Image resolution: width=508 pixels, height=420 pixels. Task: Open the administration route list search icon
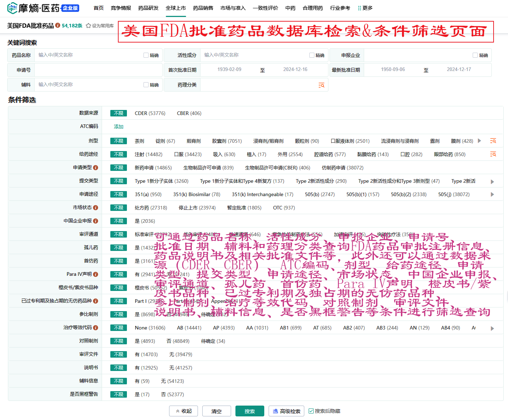[493, 154]
